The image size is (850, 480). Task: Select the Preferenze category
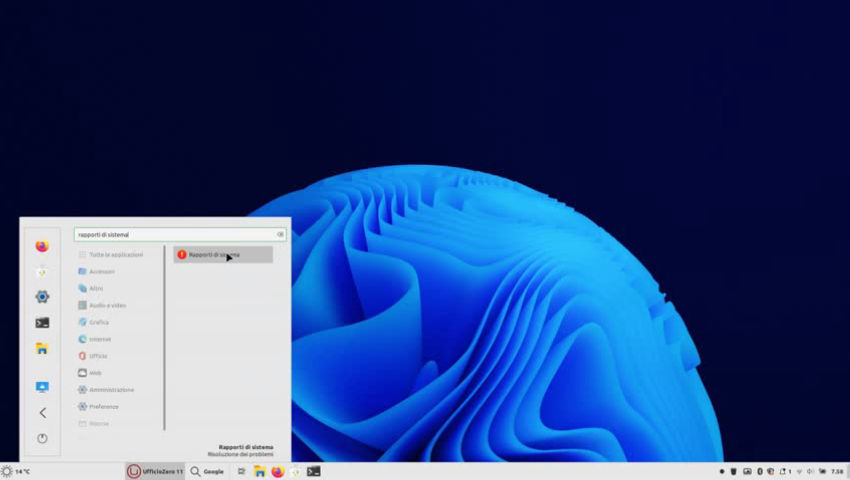pyautogui.click(x=104, y=406)
